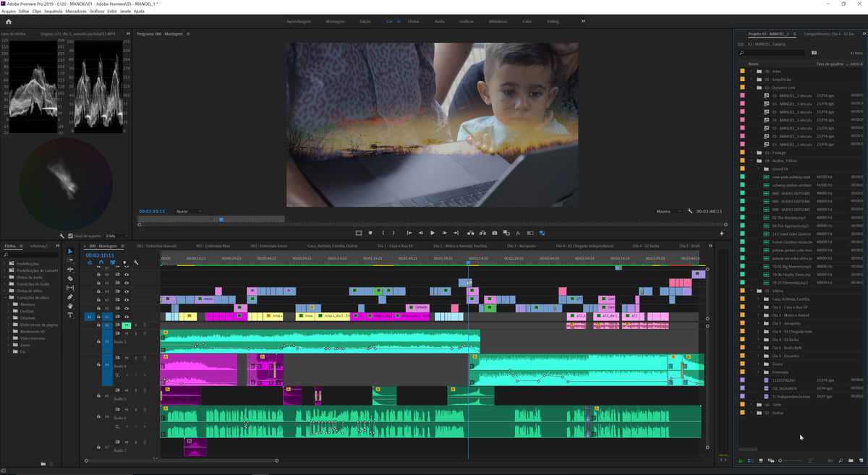868x475 pixels.
Task: Toggle the timeline Snap magnet icon
Action: 101,262
